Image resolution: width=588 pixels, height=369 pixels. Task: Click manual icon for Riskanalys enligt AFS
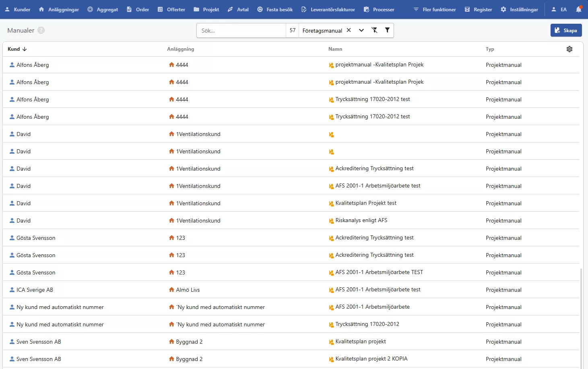tap(331, 221)
